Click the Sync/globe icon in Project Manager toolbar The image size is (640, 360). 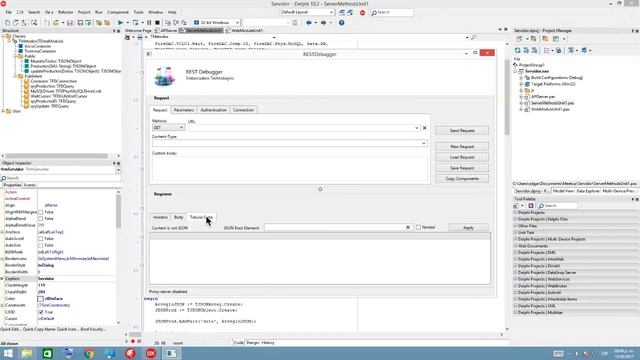559,50
